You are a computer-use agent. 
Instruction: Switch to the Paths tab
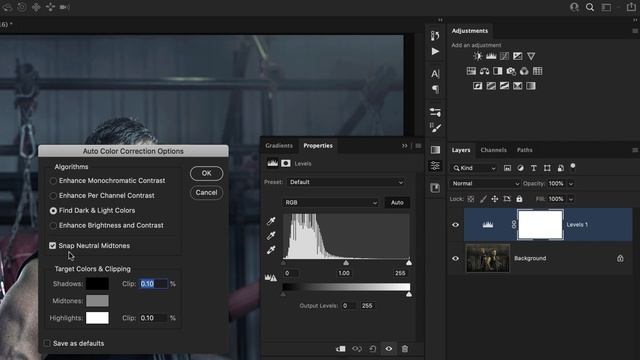524,150
